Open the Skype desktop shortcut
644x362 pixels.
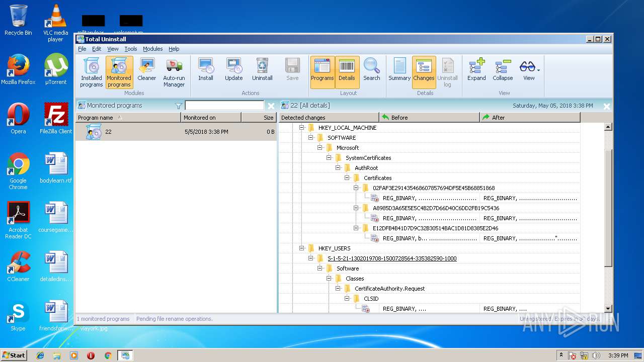[x=18, y=316]
